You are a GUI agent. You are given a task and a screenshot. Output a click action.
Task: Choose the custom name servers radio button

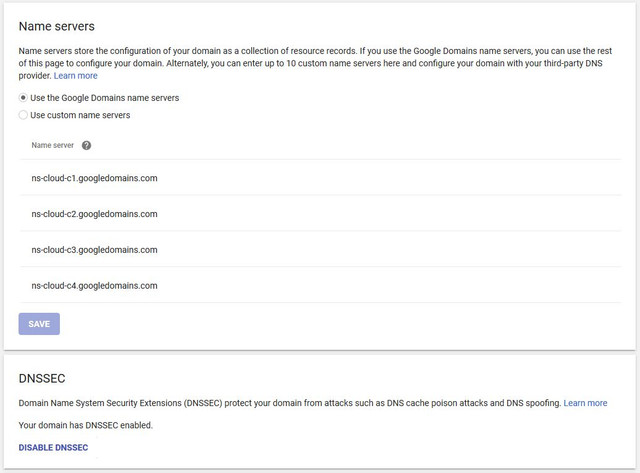[x=23, y=115]
